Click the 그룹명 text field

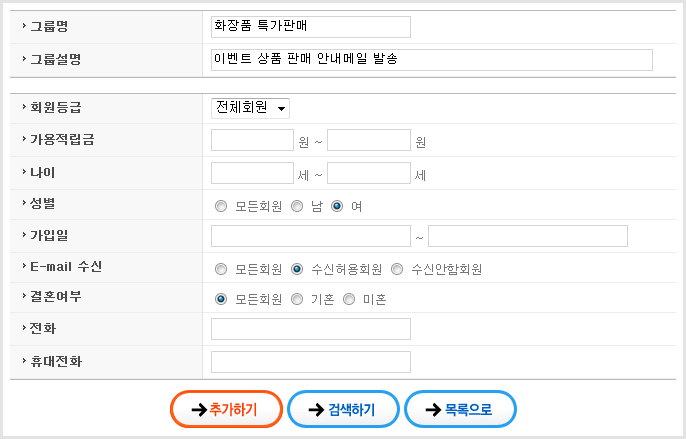pos(310,27)
